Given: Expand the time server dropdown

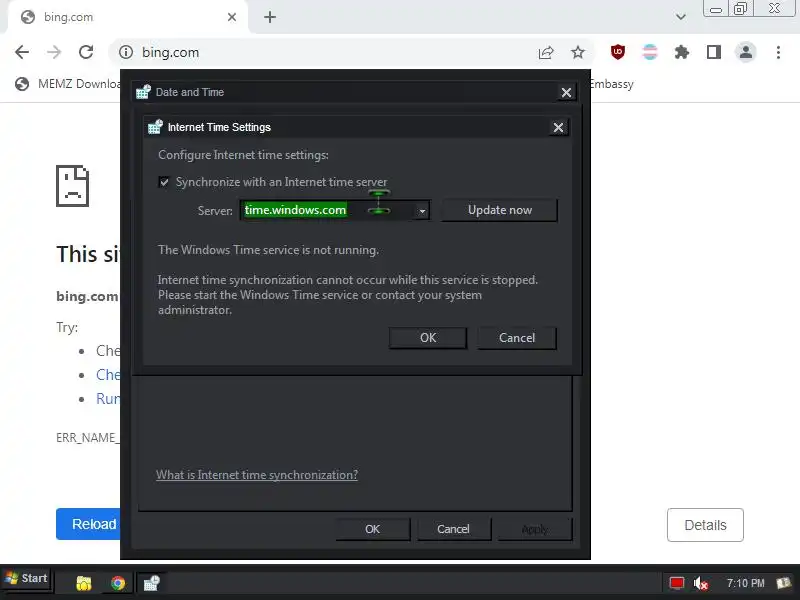Looking at the screenshot, I should [x=422, y=210].
